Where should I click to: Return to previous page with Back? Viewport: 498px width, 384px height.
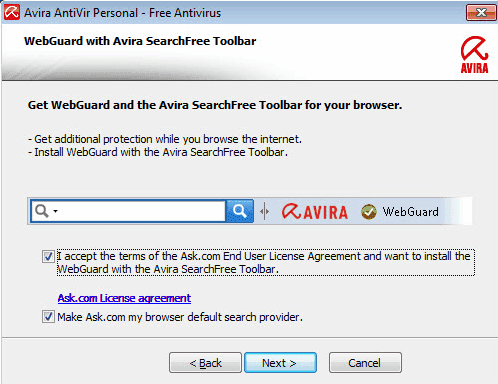205,363
